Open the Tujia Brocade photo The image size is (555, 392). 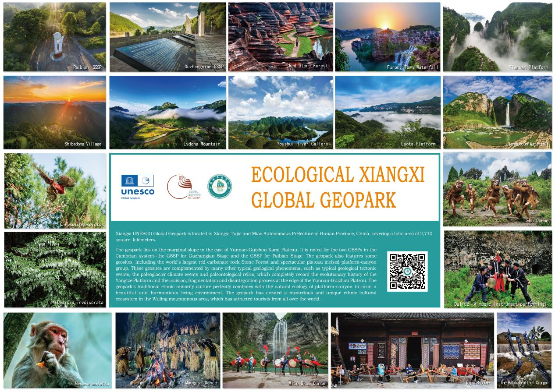pos(412,350)
